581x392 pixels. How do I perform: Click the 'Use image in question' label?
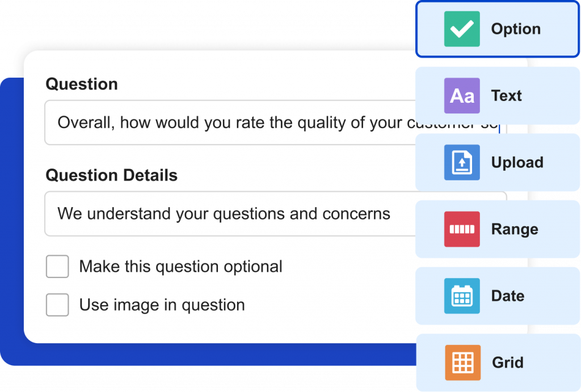(162, 305)
